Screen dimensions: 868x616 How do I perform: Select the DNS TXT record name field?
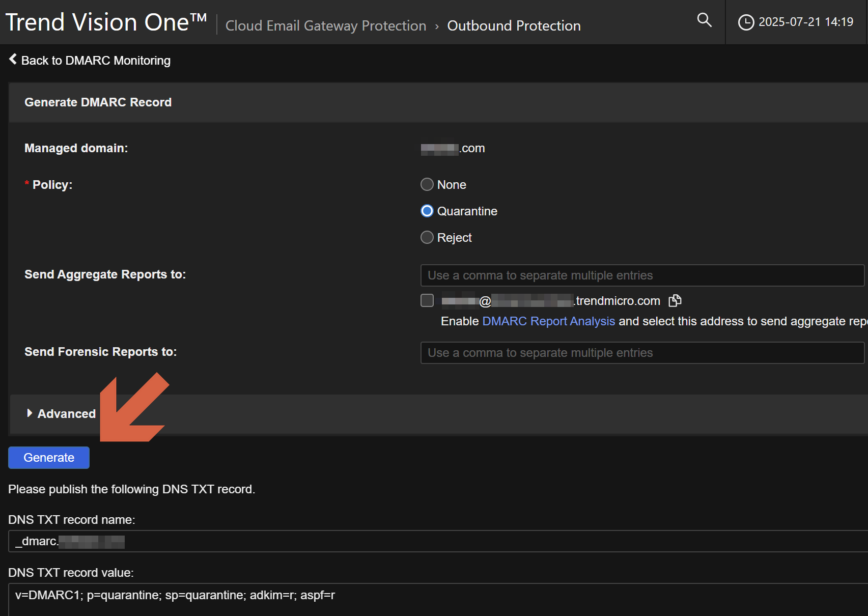pos(438,541)
